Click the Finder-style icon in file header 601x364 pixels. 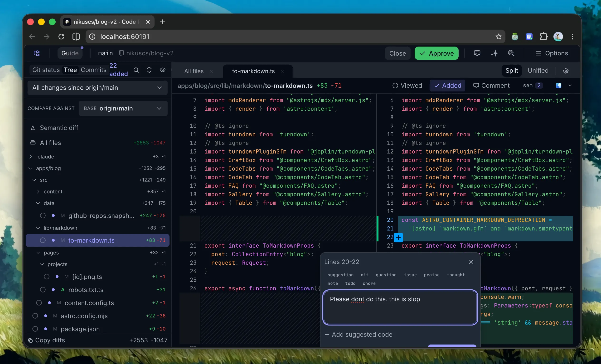coord(558,86)
